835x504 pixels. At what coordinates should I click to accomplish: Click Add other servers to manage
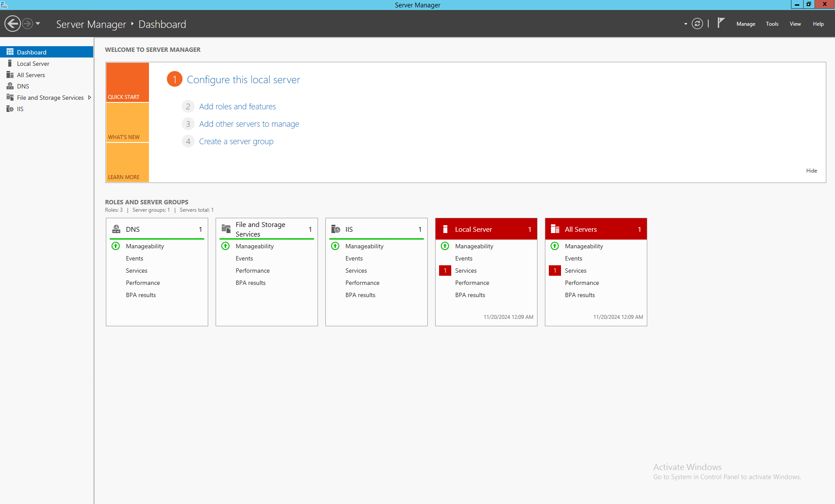249,124
